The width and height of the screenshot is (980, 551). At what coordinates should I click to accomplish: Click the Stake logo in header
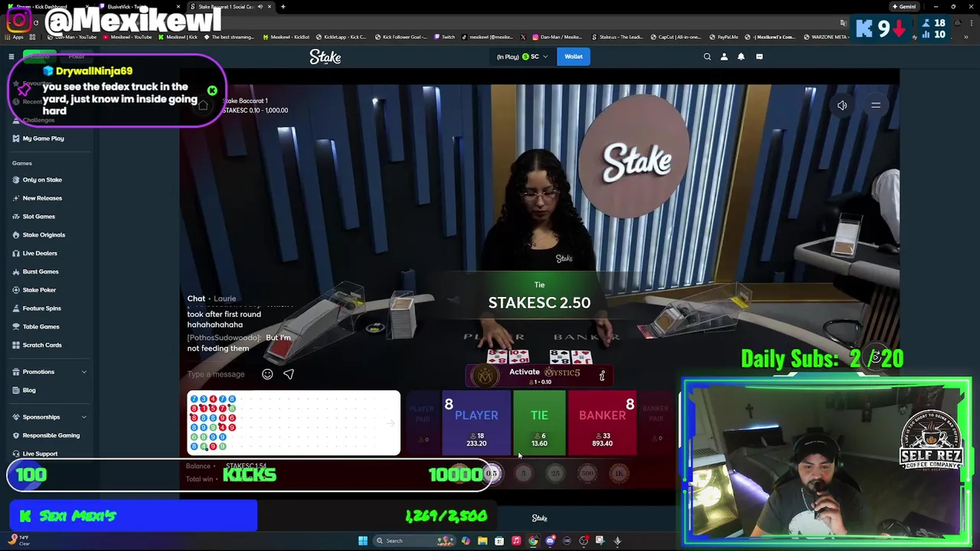click(325, 57)
